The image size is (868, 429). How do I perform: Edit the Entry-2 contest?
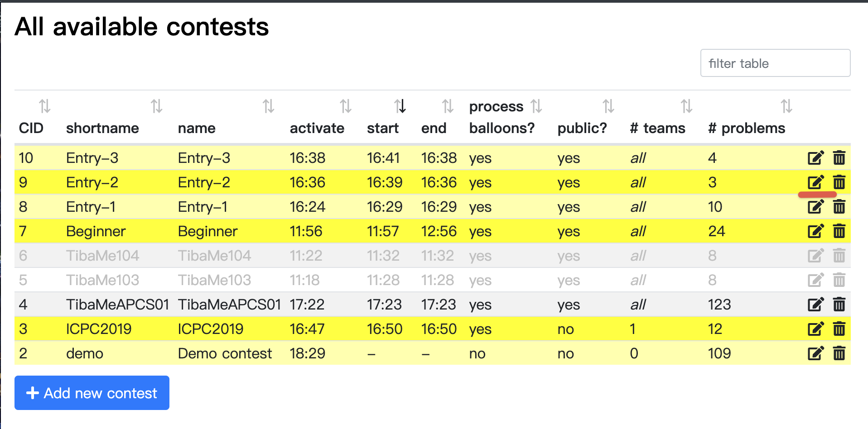[815, 182]
